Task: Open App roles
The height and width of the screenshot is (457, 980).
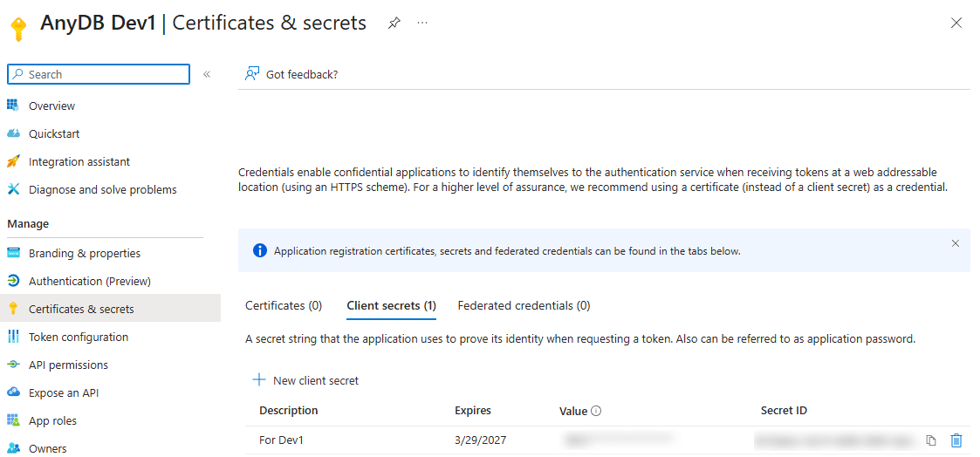Action: tap(52, 420)
